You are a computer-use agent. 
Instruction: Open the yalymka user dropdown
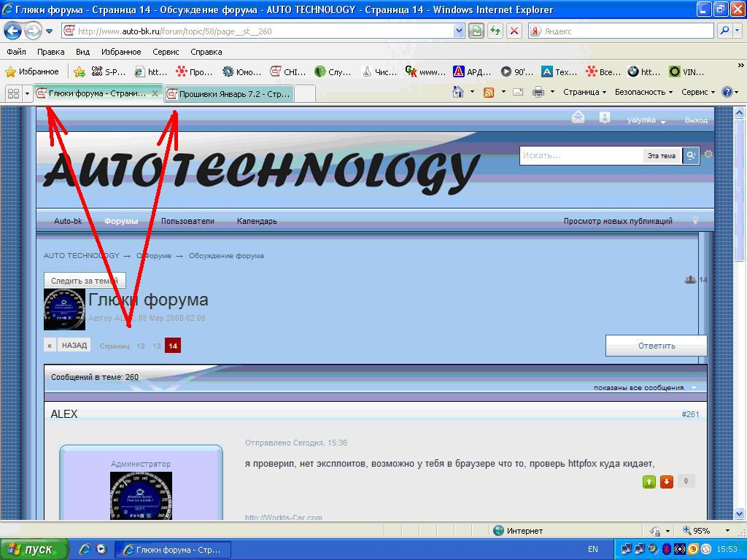tap(646, 120)
